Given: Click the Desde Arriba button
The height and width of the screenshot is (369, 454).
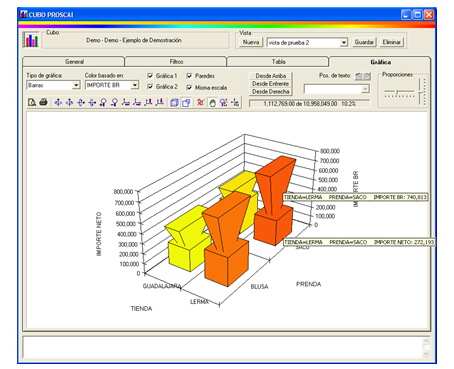Looking at the screenshot, I should [270, 76].
